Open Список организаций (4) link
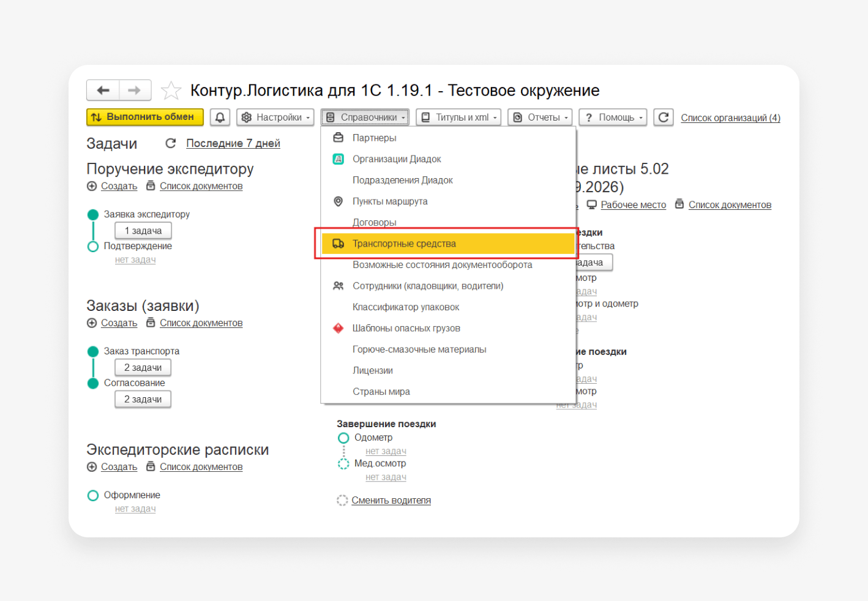868x601 pixels. point(730,118)
